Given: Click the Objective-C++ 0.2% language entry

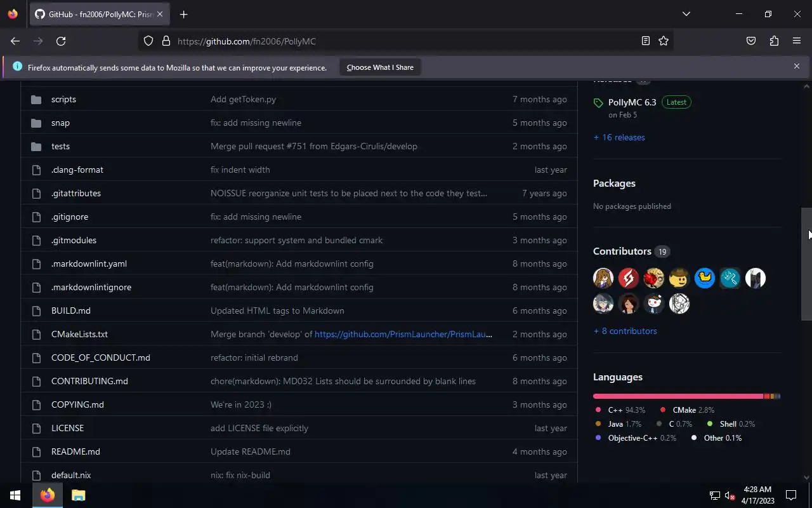Looking at the screenshot, I should pyautogui.click(x=636, y=438).
